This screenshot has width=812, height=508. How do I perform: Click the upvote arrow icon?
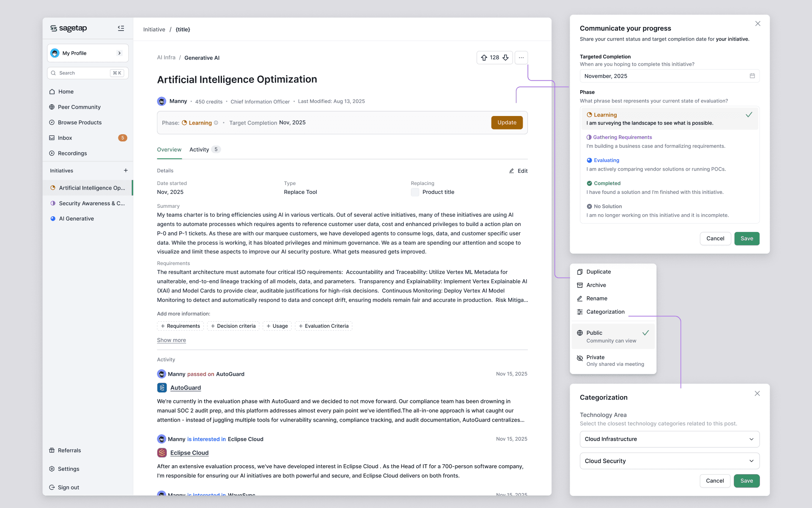tap(484, 58)
